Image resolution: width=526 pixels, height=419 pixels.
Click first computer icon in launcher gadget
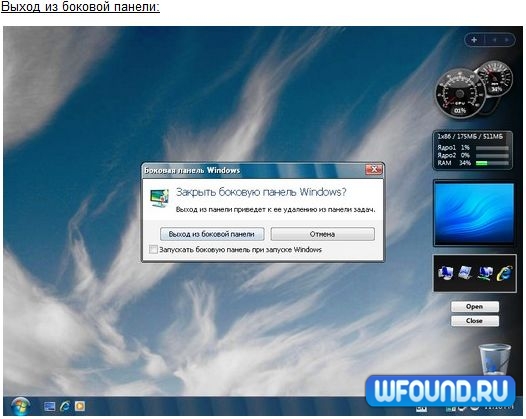pyautogui.click(x=445, y=273)
